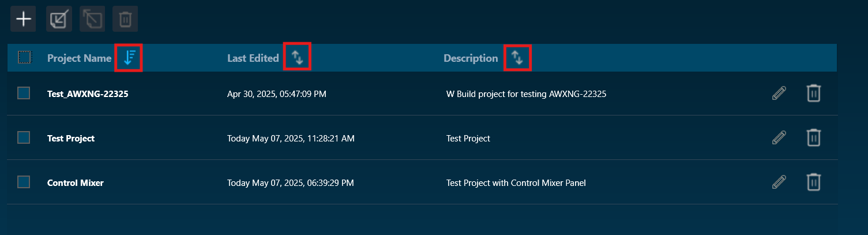Select the Test Project checkbox
868x235 pixels.
tap(24, 137)
